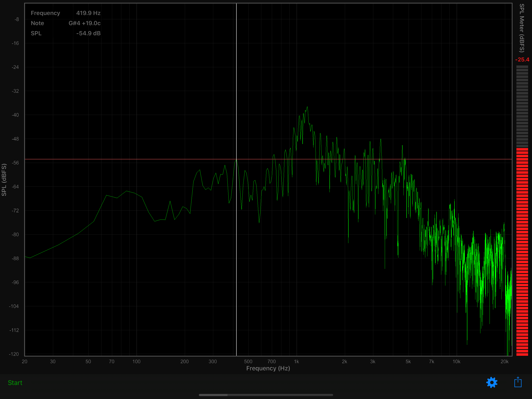Image resolution: width=532 pixels, height=399 pixels.
Task: Tap the share export icon
Action: tap(518, 382)
